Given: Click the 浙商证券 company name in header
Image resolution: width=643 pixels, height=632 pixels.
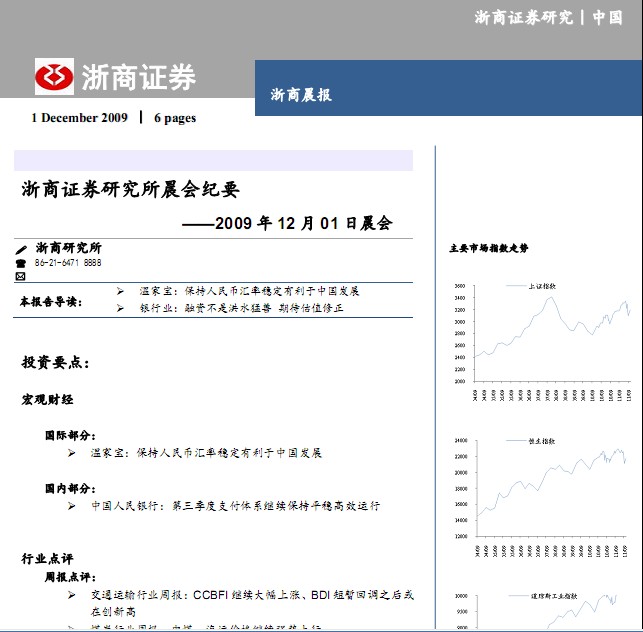Looking at the screenshot, I should 138,77.
